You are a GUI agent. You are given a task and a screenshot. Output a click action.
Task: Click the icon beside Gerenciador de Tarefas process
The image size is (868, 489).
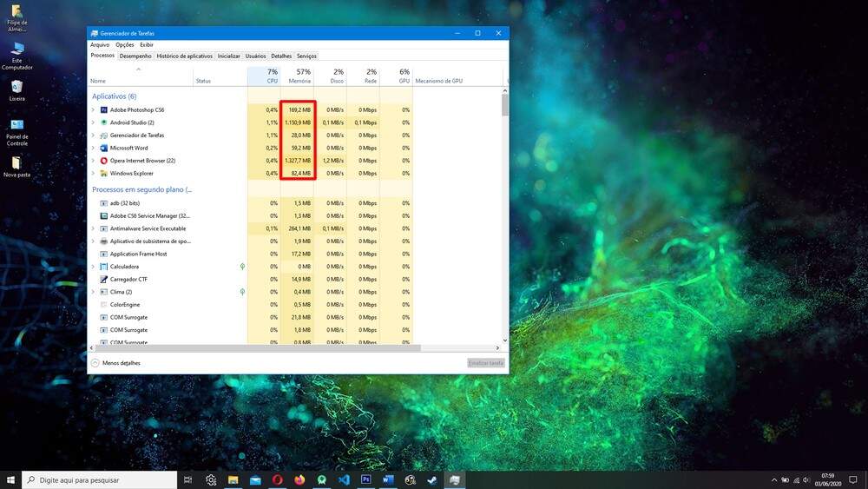tap(103, 135)
